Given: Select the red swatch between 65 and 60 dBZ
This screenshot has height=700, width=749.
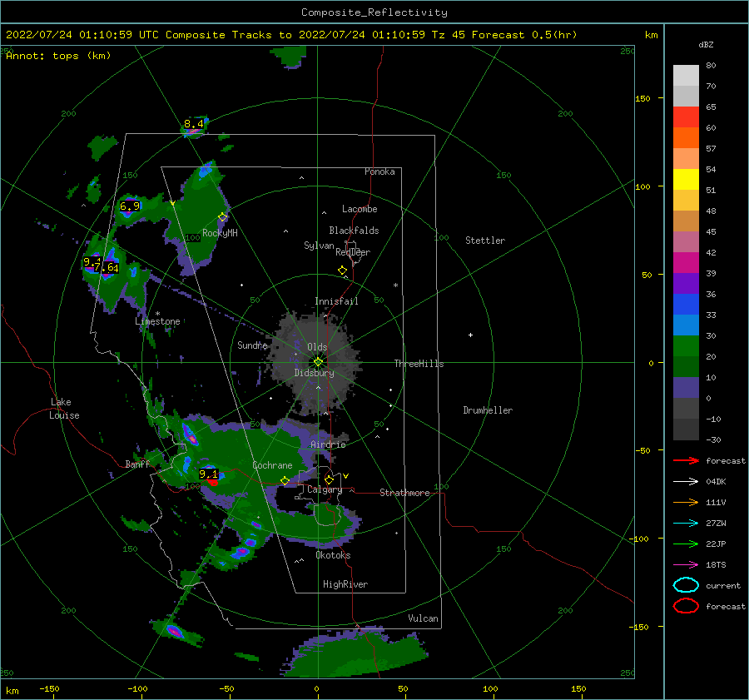Looking at the screenshot, I should (x=686, y=117).
